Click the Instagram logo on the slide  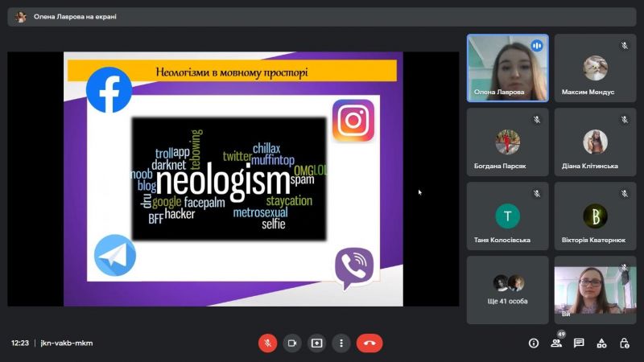pos(353,120)
